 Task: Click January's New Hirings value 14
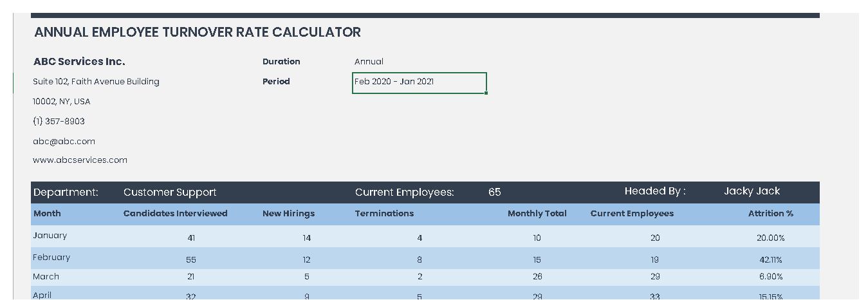307,238
